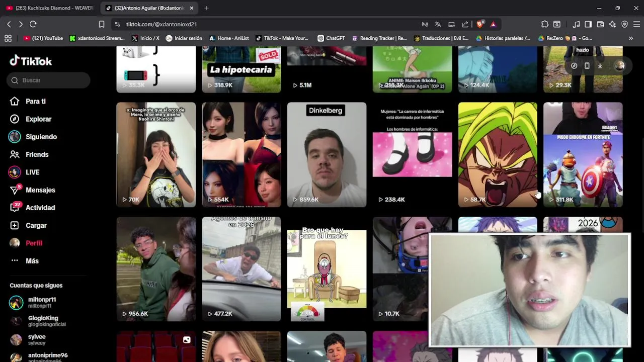Open the Reading Tracker bookmark
The width and height of the screenshot is (644, 362).
coord(379,38)
